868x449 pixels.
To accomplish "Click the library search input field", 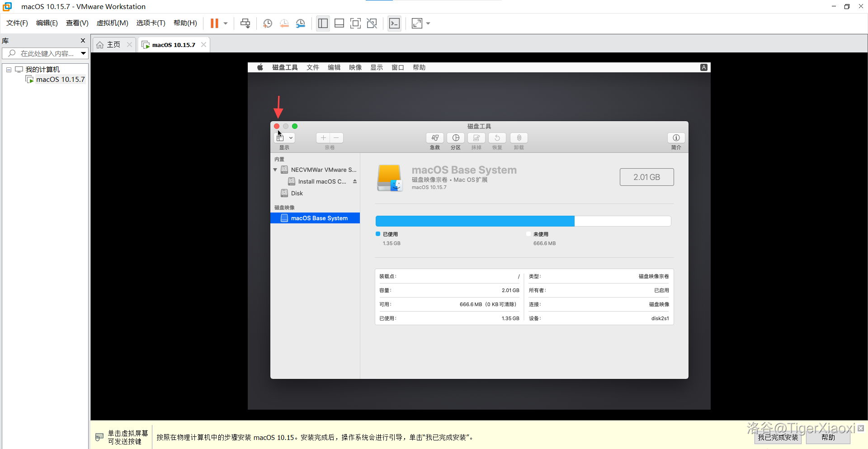I will pyautogui.click(x=47, y=53).
